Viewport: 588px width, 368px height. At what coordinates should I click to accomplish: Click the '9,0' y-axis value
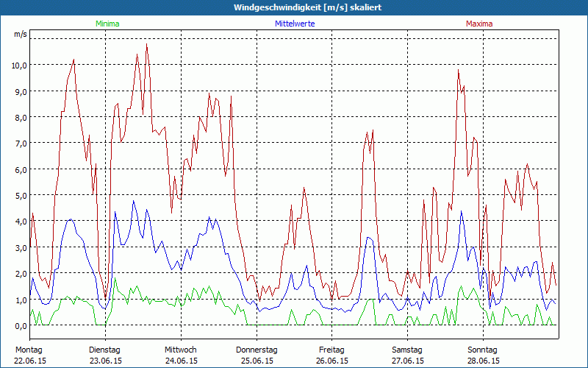pos(21,91)
